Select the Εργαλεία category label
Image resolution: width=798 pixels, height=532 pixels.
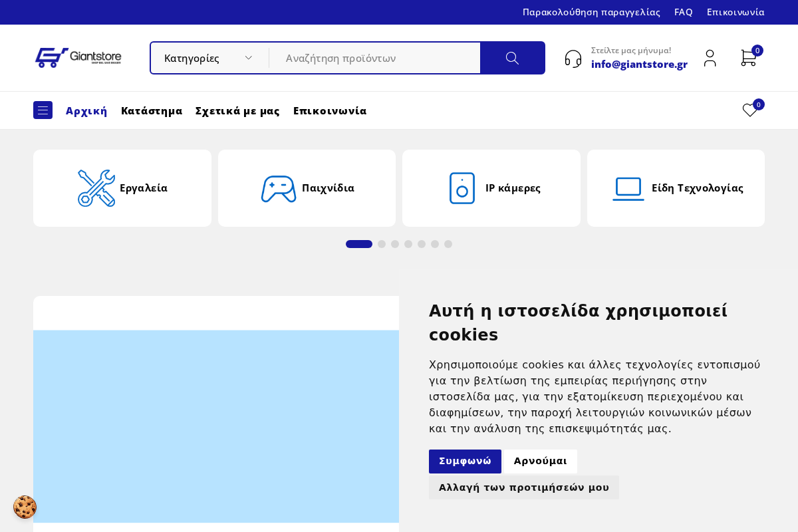144,188
